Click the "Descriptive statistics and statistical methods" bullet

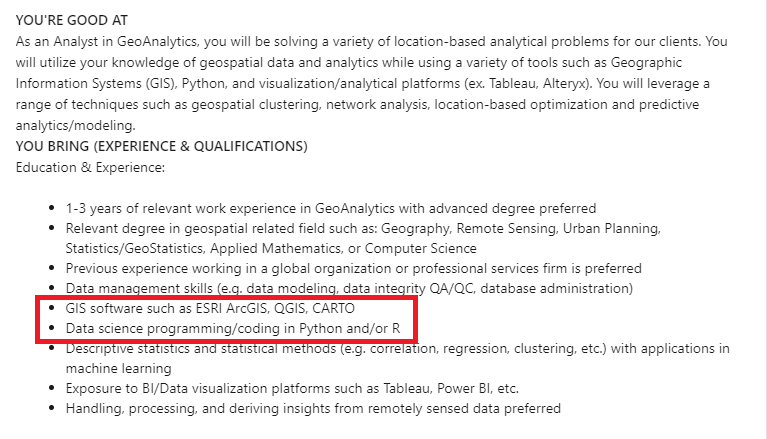click(x=397, y=348)
